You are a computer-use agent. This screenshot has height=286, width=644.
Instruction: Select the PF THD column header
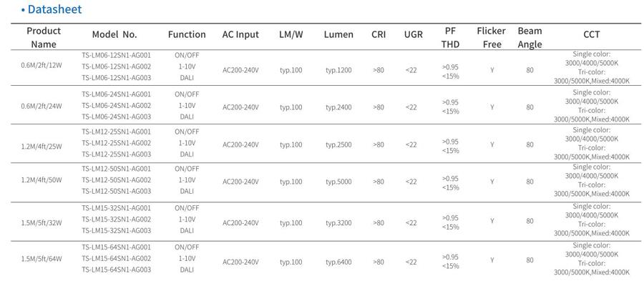pos(450,37)
